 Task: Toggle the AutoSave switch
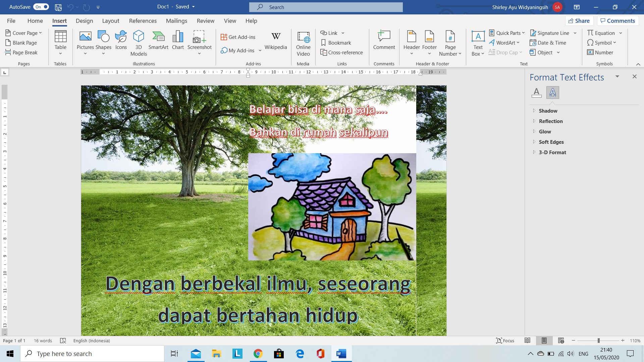click(x=41, y=7)
